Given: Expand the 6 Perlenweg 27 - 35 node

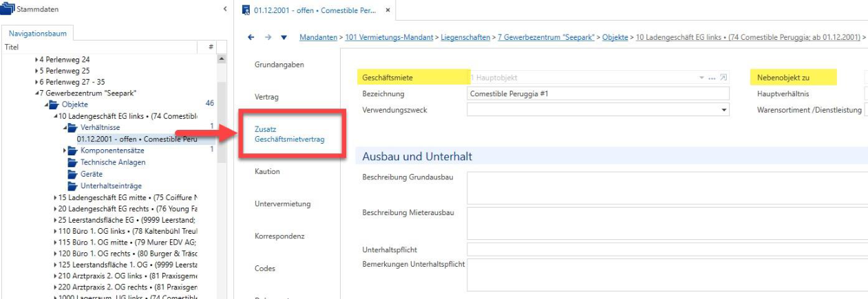Looking at the screenshot, I should coord(37,82).
